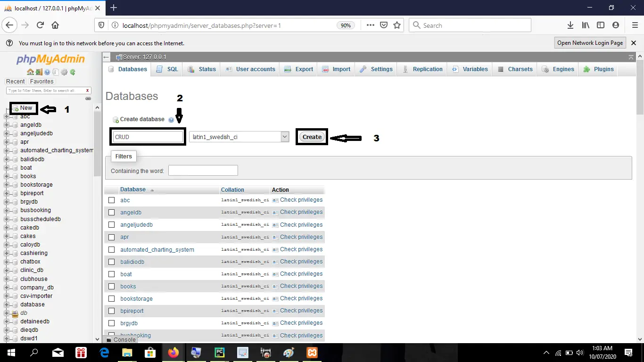Expand the boat database tree node
644x362 pixels.
(x=7, y=168)
